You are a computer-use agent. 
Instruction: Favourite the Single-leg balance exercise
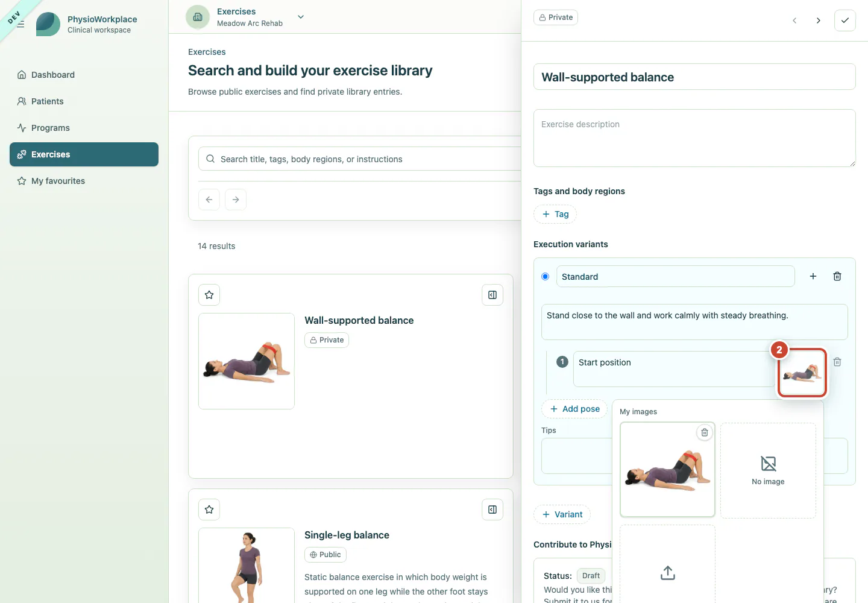[209, 510]
